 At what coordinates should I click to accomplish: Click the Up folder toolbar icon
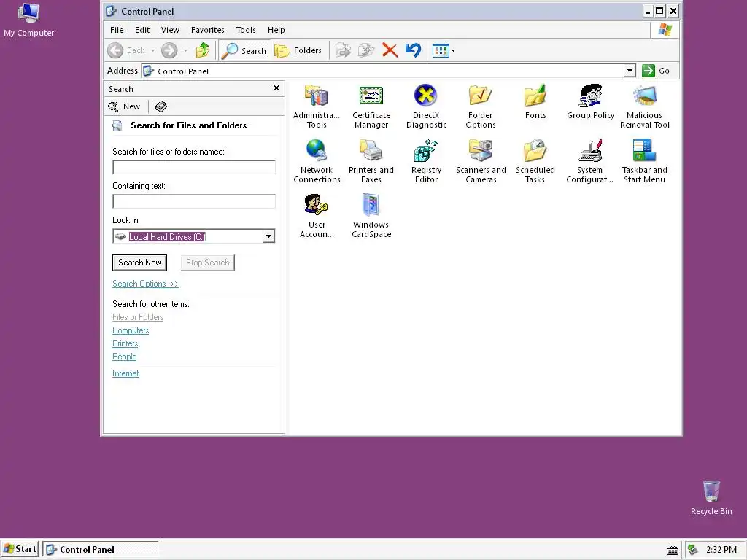203,50
